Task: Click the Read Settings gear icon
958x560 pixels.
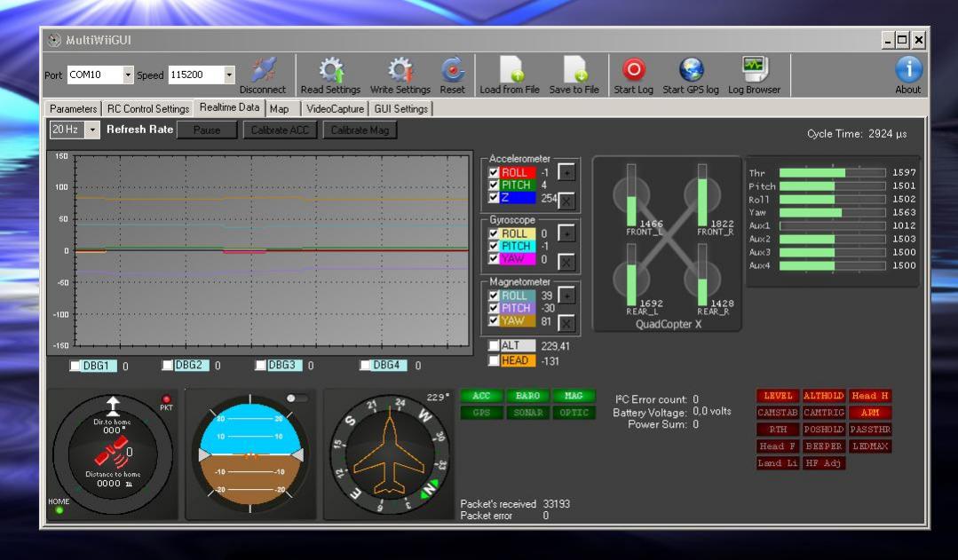Action: [330, 69]
